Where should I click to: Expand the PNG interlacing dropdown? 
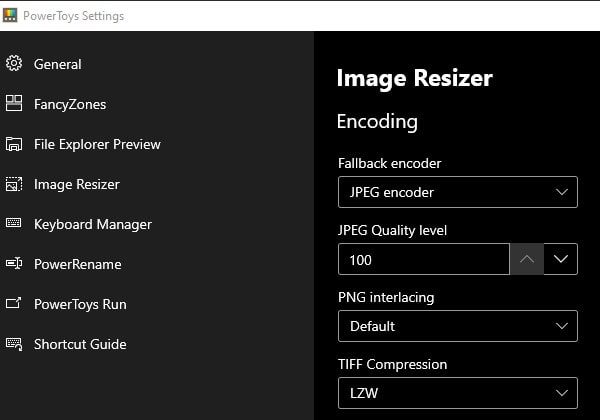[x=457, y=326]
